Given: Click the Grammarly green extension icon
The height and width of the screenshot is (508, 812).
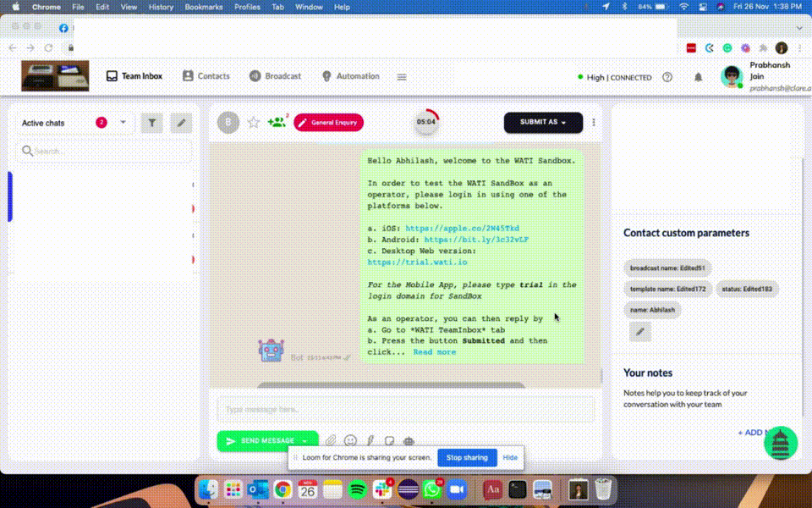Looking at the screenshot, I should click(727, 47).
